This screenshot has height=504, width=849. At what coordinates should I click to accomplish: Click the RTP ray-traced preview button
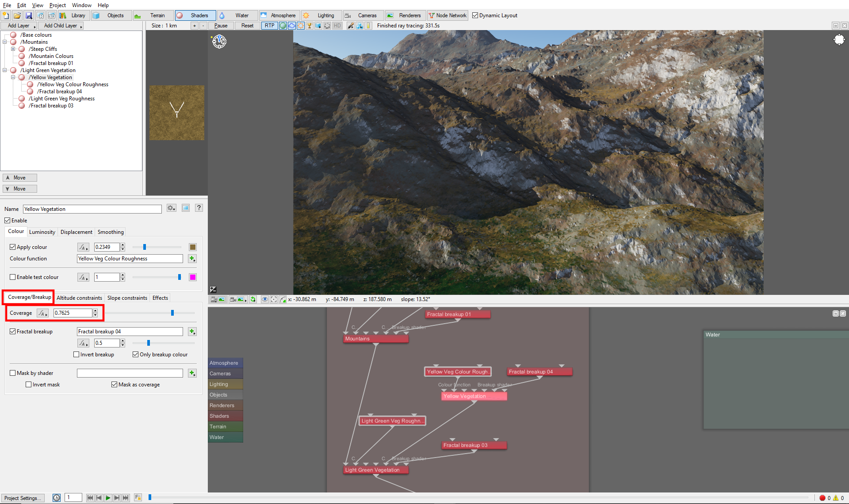pyautogui.click(x=270, y=26)
